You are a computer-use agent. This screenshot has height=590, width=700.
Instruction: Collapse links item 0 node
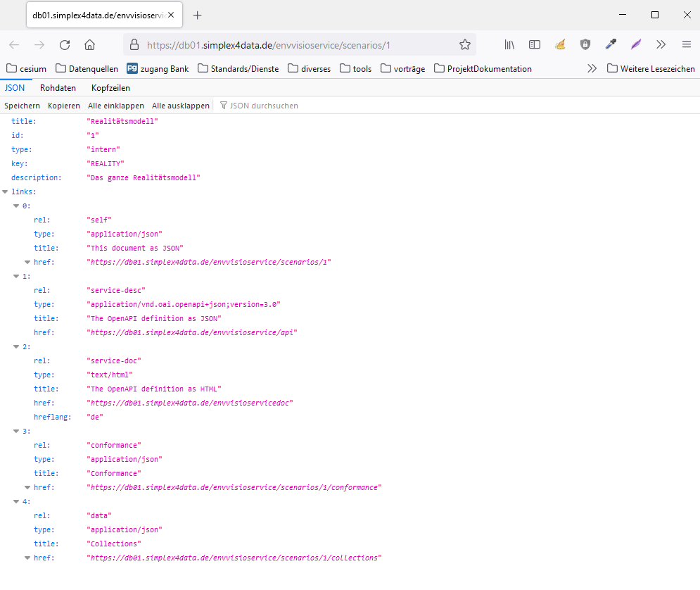click(17, 206)
